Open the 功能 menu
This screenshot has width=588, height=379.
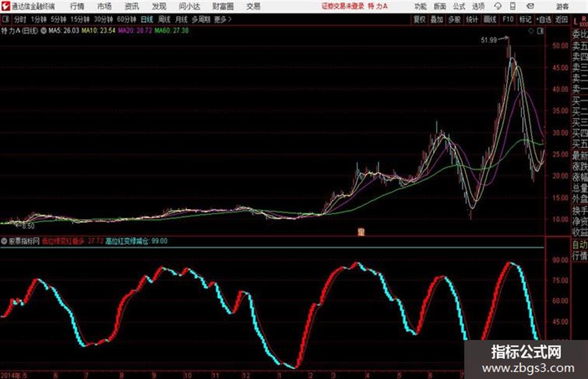421,6
